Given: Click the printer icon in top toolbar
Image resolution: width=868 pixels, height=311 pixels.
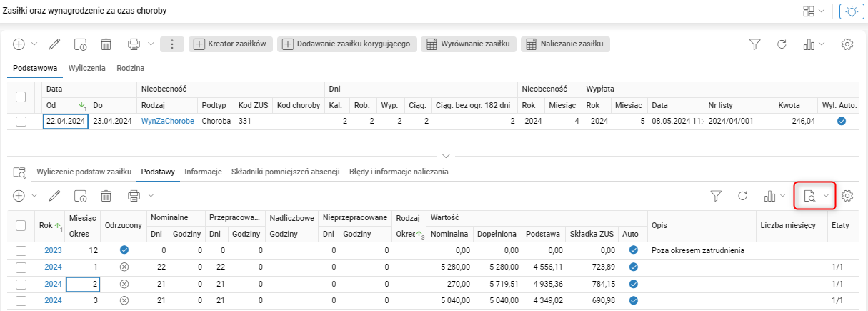Looking at the screenshot, I should [x=134, y=44].
